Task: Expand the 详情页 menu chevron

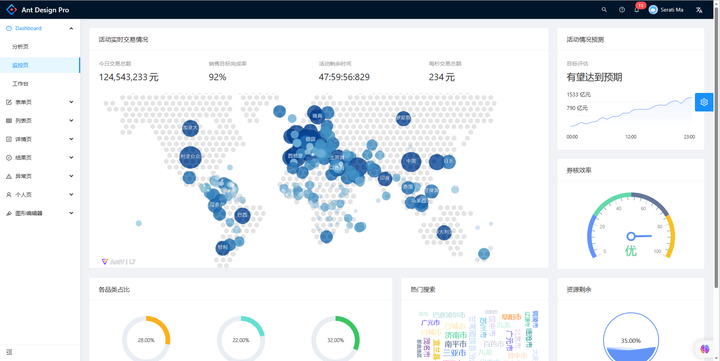Action: [x=71, y=139]
